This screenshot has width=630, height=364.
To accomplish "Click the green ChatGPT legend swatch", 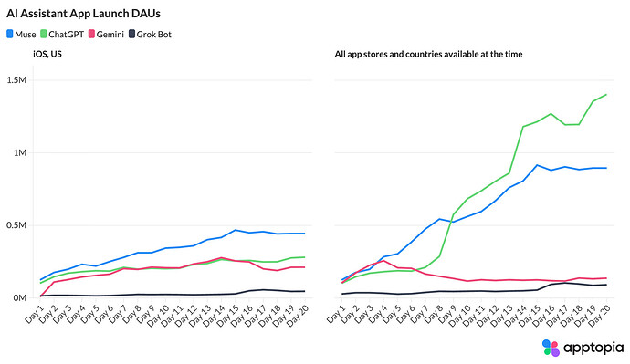I will [x=44, y=34].
